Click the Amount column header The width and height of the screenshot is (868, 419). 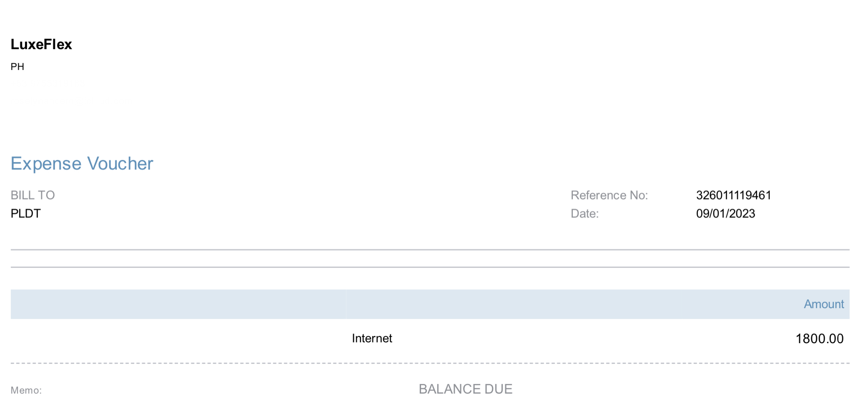[823, 304]
